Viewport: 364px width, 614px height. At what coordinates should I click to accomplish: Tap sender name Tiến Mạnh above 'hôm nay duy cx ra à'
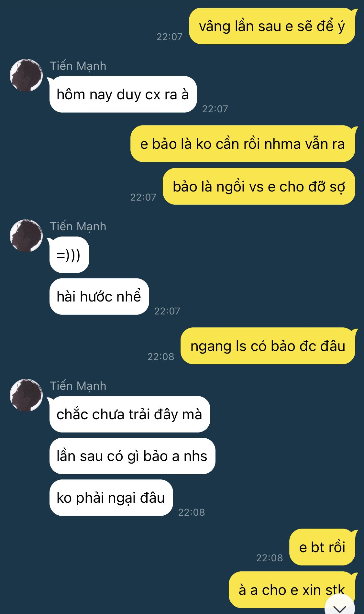[78, 66]
